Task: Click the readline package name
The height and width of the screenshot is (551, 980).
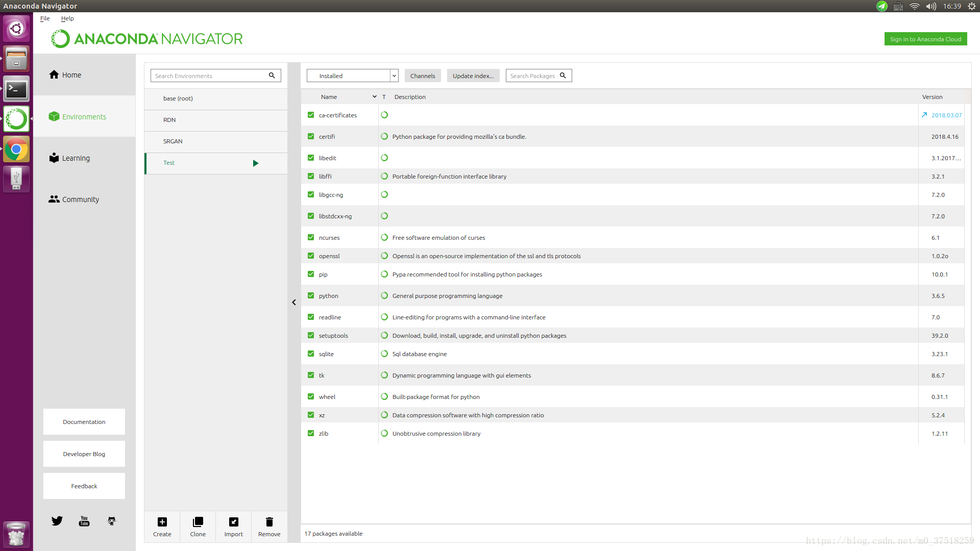Action: [x=330, y=317]
